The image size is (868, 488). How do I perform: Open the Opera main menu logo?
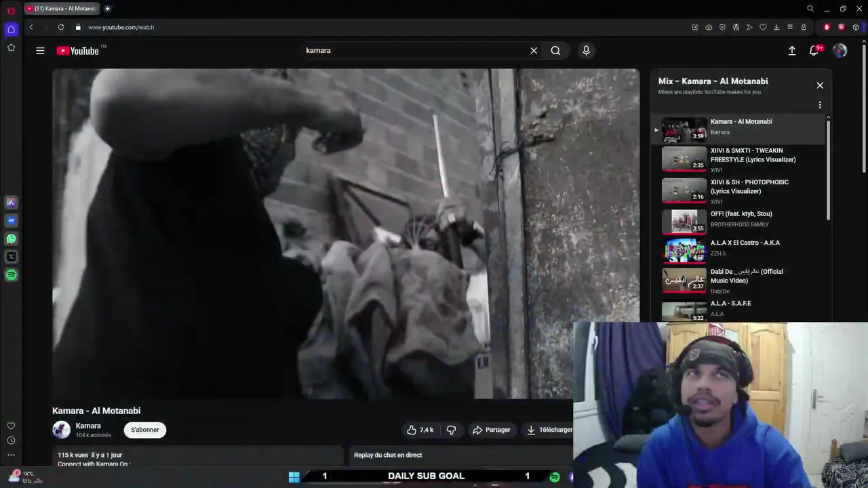coord(11,11)
